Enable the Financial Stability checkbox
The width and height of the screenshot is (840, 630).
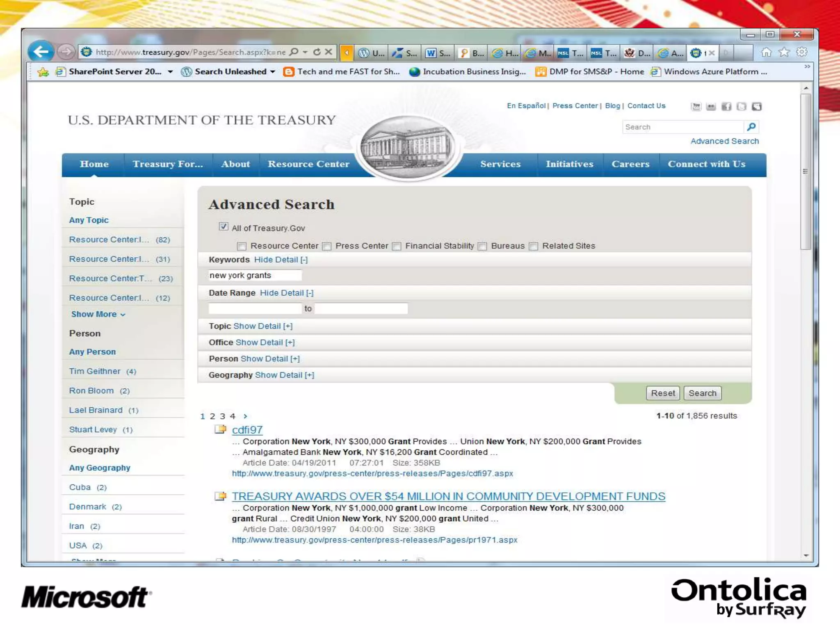point(397,246)
